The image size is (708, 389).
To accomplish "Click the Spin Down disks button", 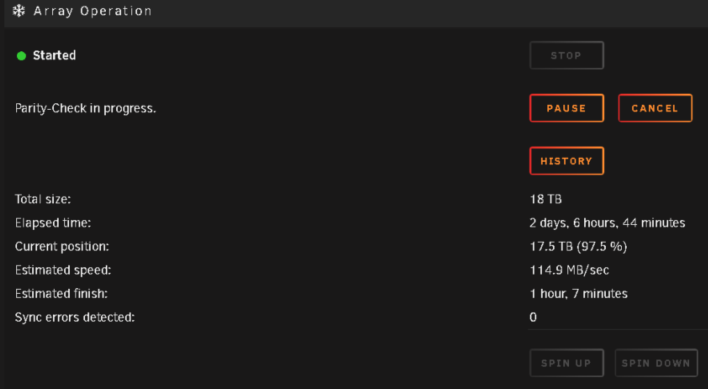I will coord(657,363).
